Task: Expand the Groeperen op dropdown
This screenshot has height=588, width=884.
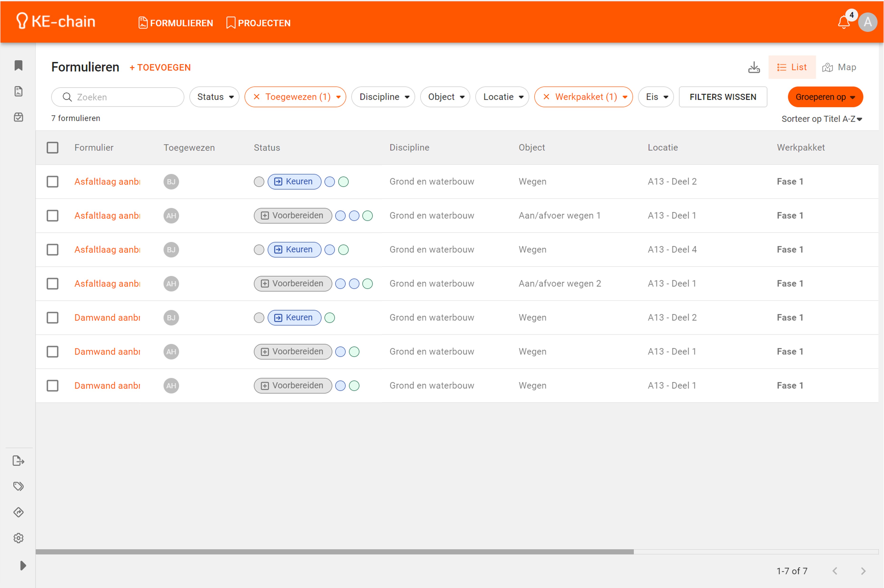Action: 825,97
